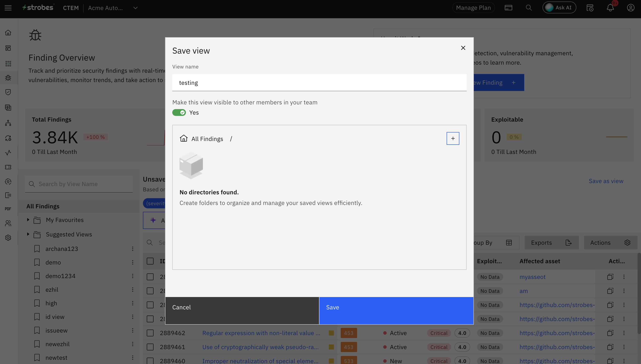
Task: Open the Acme Auto workspace dropdown
Action: [135, 8]
